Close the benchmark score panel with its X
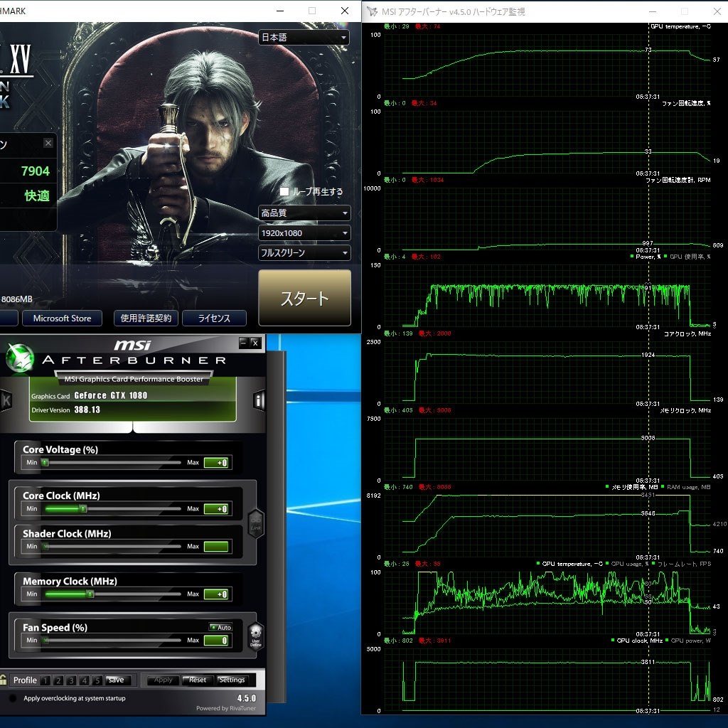 [48, 143]
